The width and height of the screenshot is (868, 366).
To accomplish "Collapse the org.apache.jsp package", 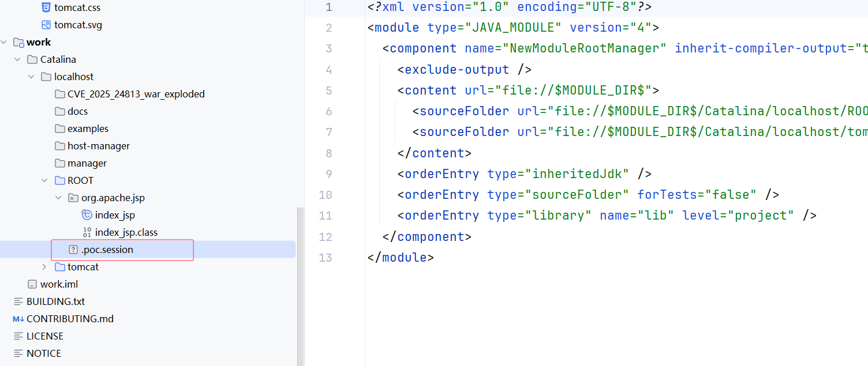I will tap(58, 198).
